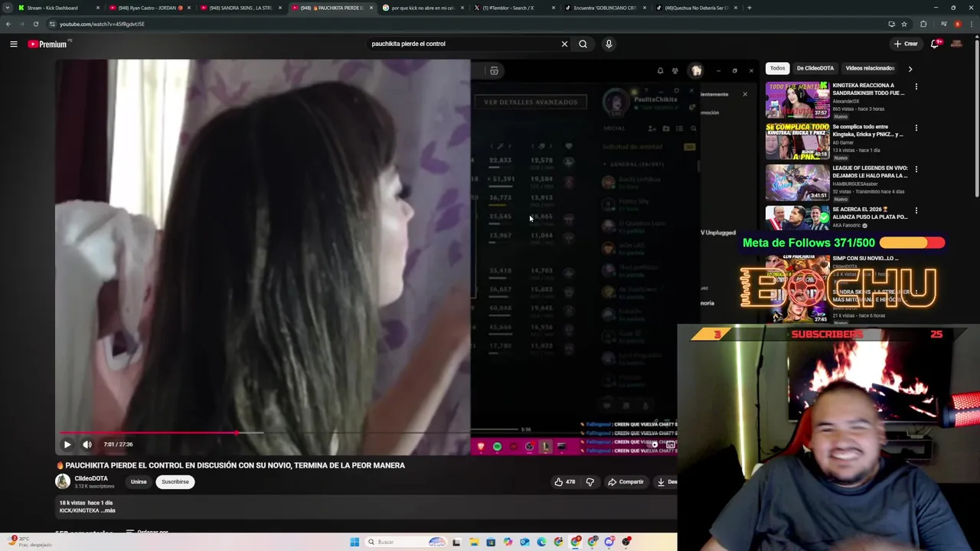Image resolution: width=980 pixels, height=551 pixels.
Task: Open weather widget showing 20°C
Action: click(29, 542)
